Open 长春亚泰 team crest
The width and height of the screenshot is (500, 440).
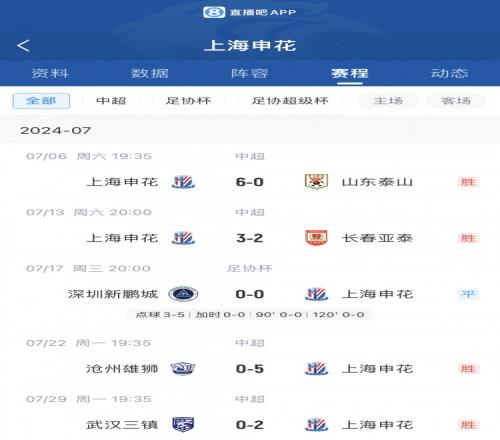click(x=316, y=238)
